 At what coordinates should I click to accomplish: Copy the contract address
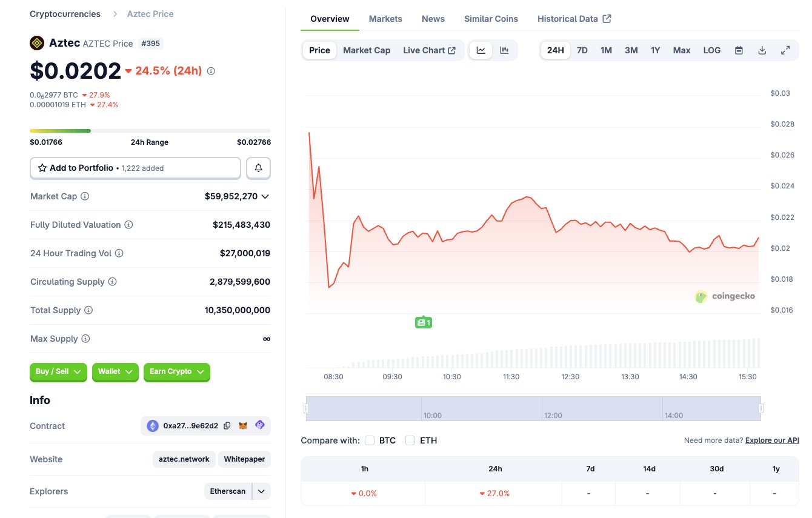coord(227,426)
